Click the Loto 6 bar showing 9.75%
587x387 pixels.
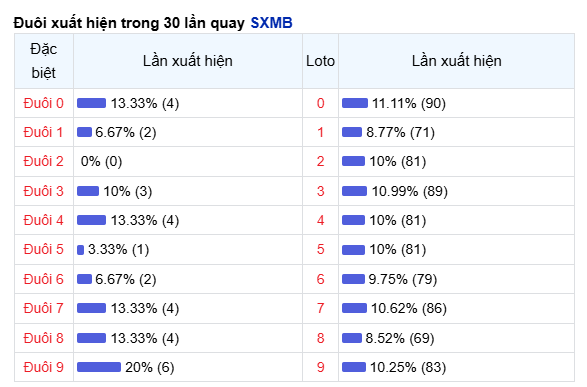click(x=353, y=279)
